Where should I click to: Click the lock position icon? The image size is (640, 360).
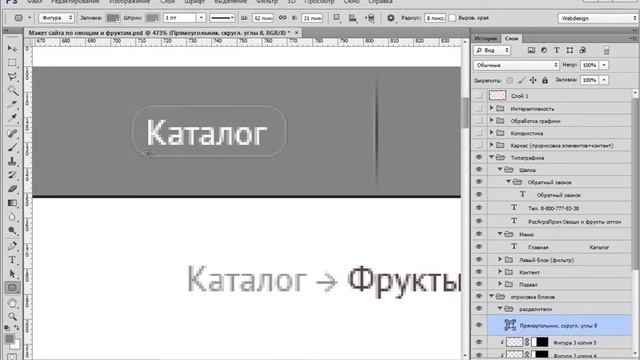pyautogui.click(x=533, y=80)
